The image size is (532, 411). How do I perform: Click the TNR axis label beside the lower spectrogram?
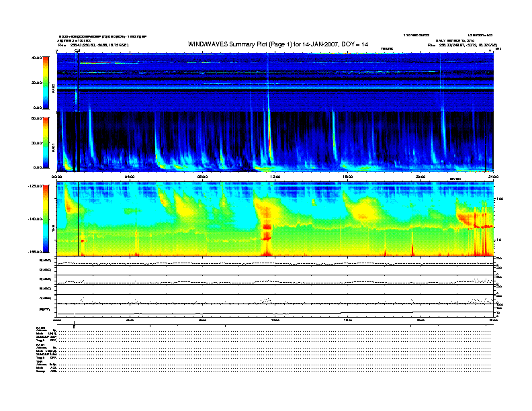click(53, 230)
